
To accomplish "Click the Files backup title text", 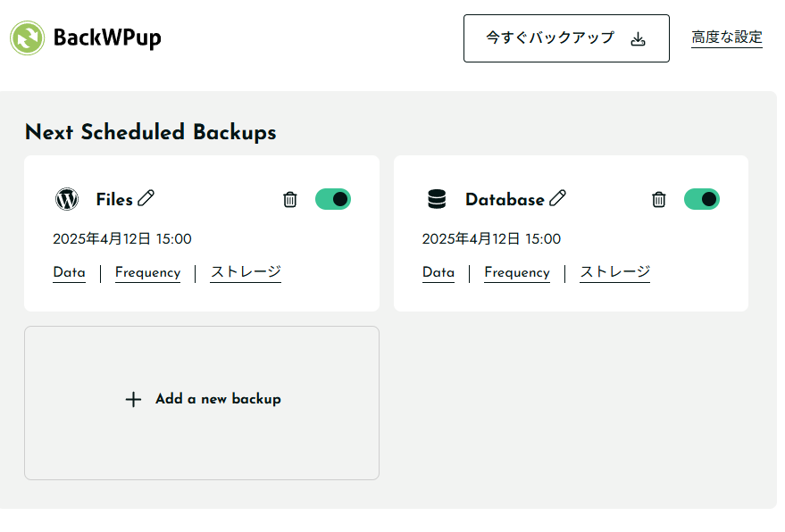I will [114, 199].
